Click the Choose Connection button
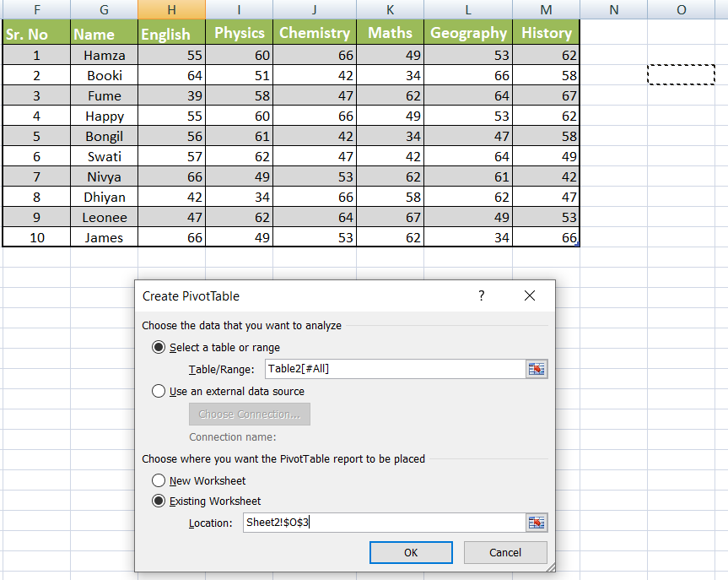This screenshot has width=728, height=580. click(250, 415)
